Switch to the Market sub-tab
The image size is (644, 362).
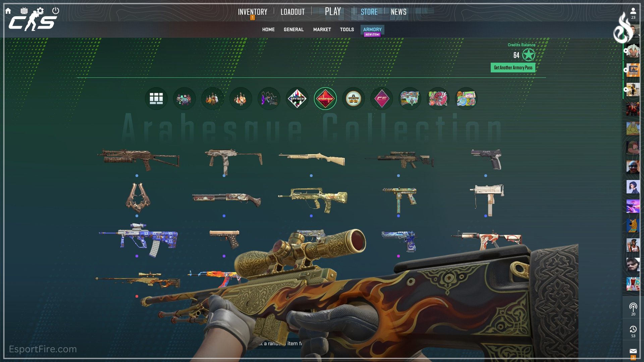click(x=322, y=29)
